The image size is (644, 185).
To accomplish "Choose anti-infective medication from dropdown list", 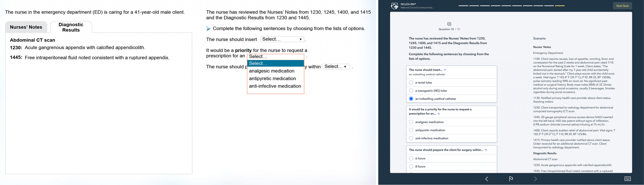I will (x=275, y=86).
